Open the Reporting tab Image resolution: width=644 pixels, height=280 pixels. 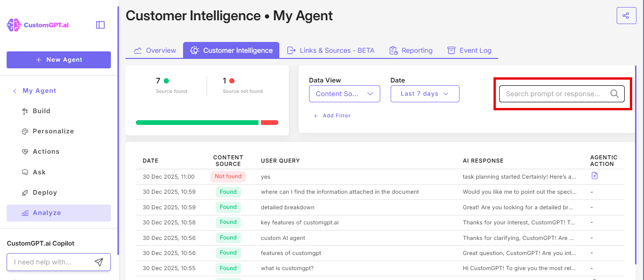411,50
